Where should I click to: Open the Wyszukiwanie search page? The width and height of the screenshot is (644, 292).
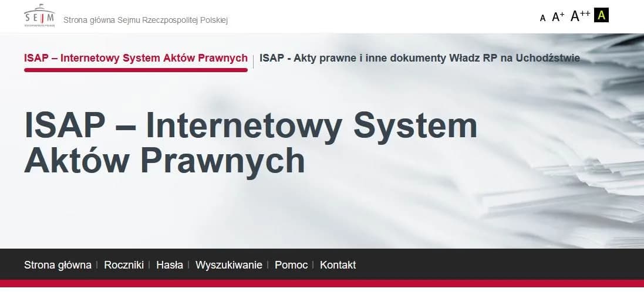click(228, 264)
